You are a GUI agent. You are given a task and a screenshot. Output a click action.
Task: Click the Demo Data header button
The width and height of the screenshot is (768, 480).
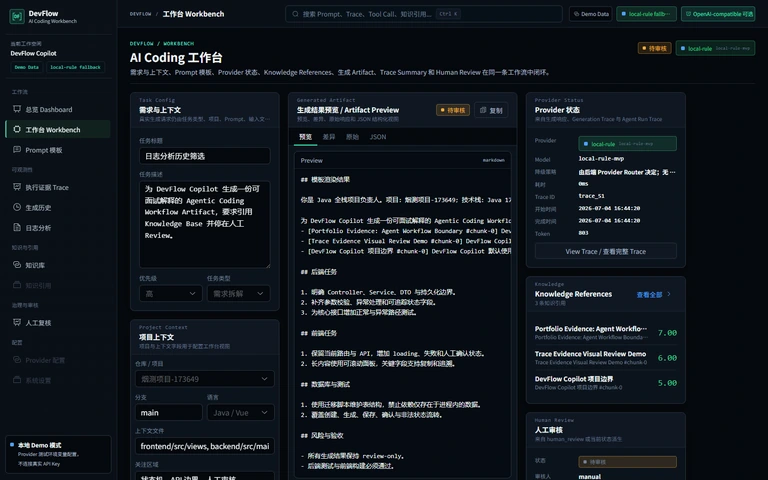point(591,14)
